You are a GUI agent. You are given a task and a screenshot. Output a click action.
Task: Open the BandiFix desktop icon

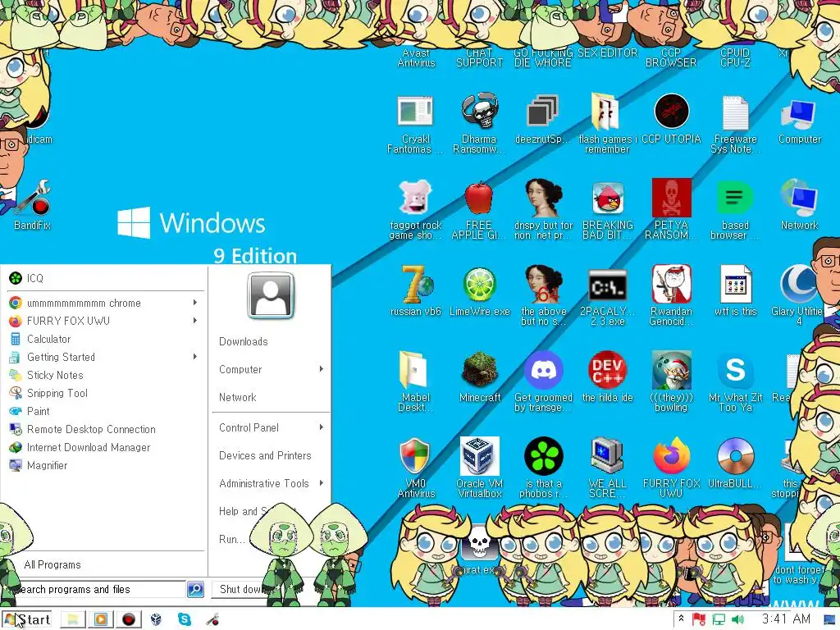point(33,199)
